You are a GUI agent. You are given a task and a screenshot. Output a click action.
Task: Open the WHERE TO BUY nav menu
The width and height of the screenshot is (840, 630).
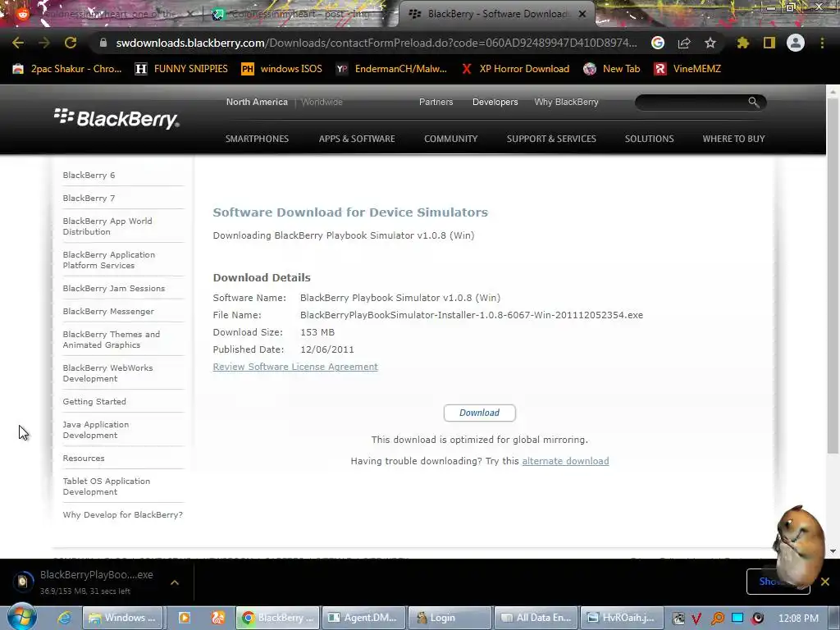click(733, 139)
